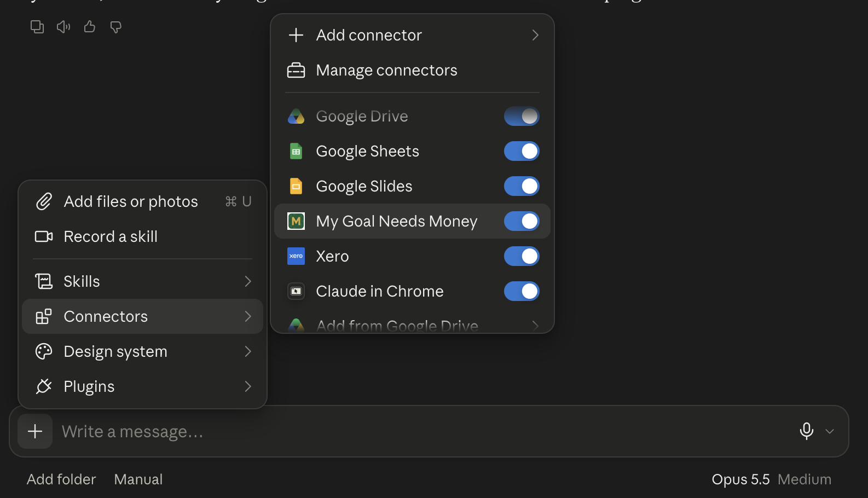This screenshot has height=498, width=868.
Task: Open the dropdown arrow next to the microphone
Action: click(830, 431)
